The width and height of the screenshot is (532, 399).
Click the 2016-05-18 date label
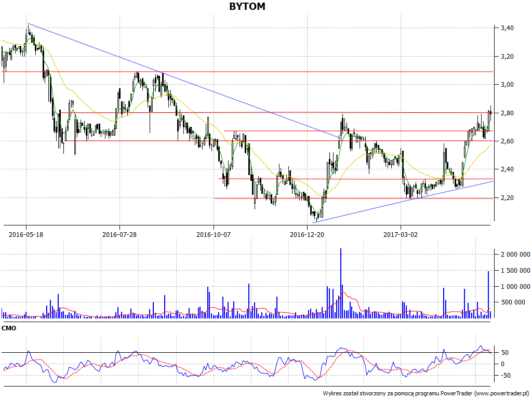pos(26,234)
